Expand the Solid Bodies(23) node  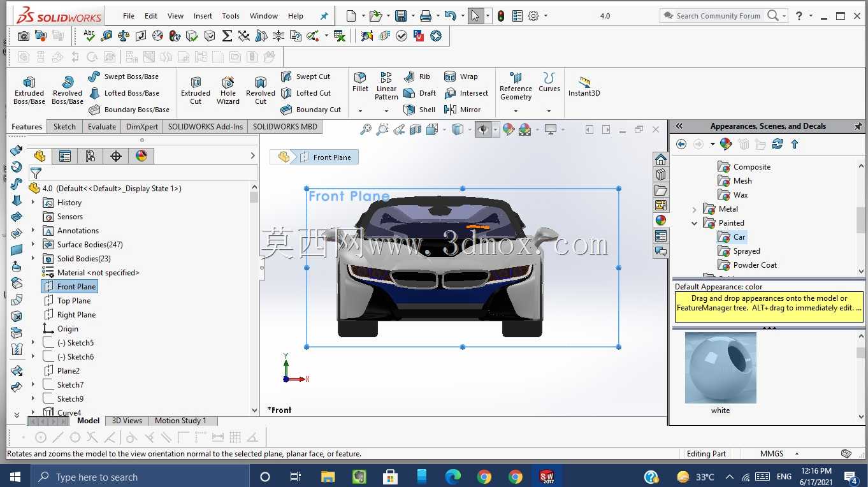[33, 259]
